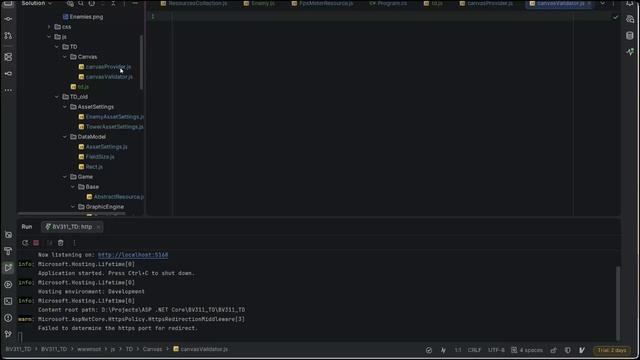
Task: Collapse the Base folder
Action: [73, 187]
